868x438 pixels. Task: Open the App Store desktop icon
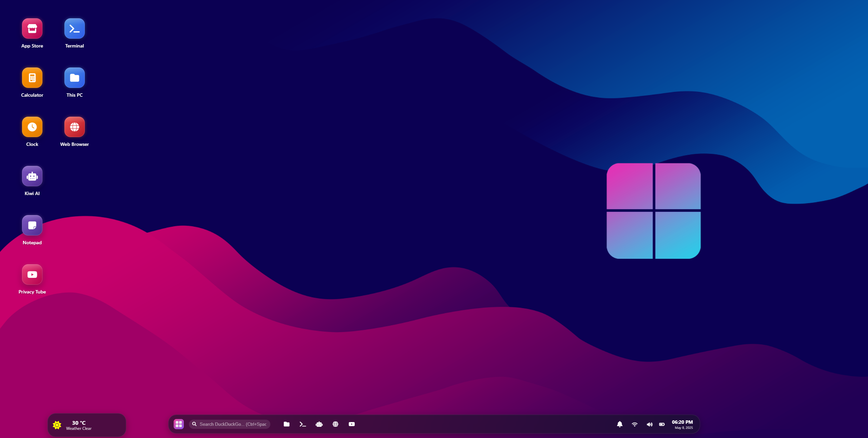32,29
